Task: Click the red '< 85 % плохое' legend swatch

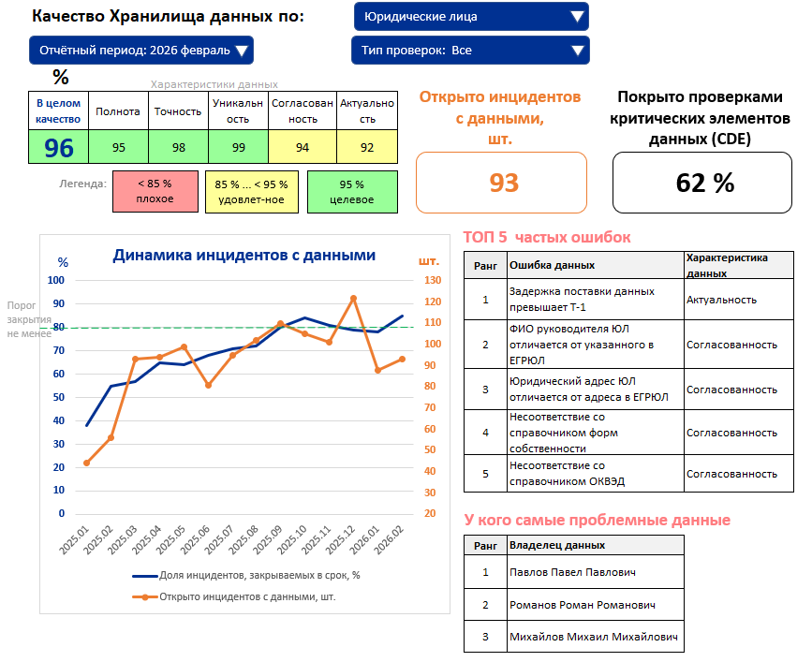Action: pyautogui.click(x=155, y=191)
